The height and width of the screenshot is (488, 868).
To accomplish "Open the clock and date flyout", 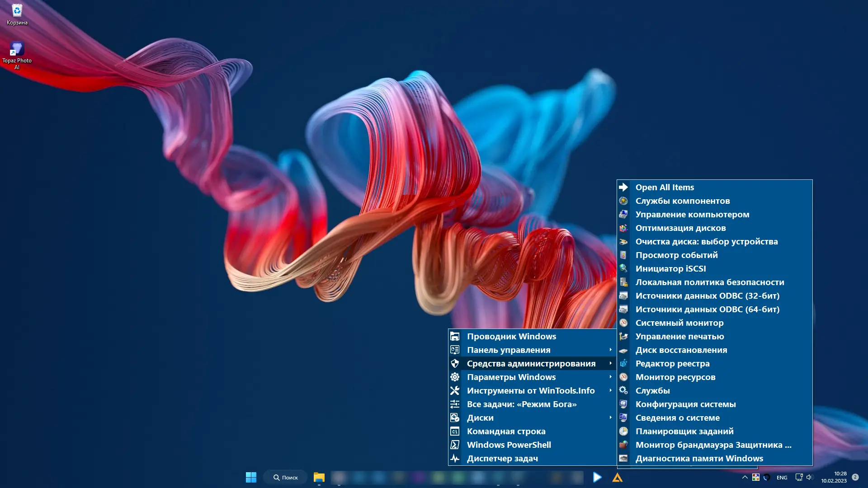I will tap(834, 477).
